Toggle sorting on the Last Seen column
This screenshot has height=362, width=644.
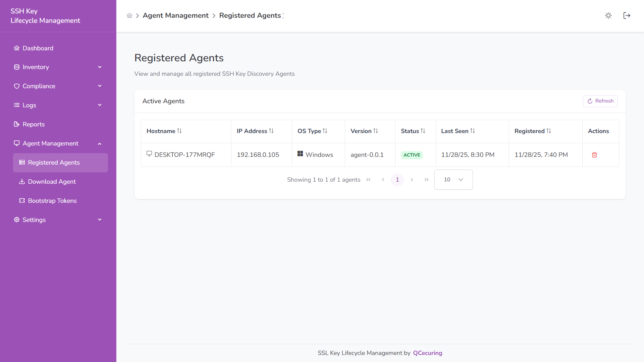tap(473, 131)
